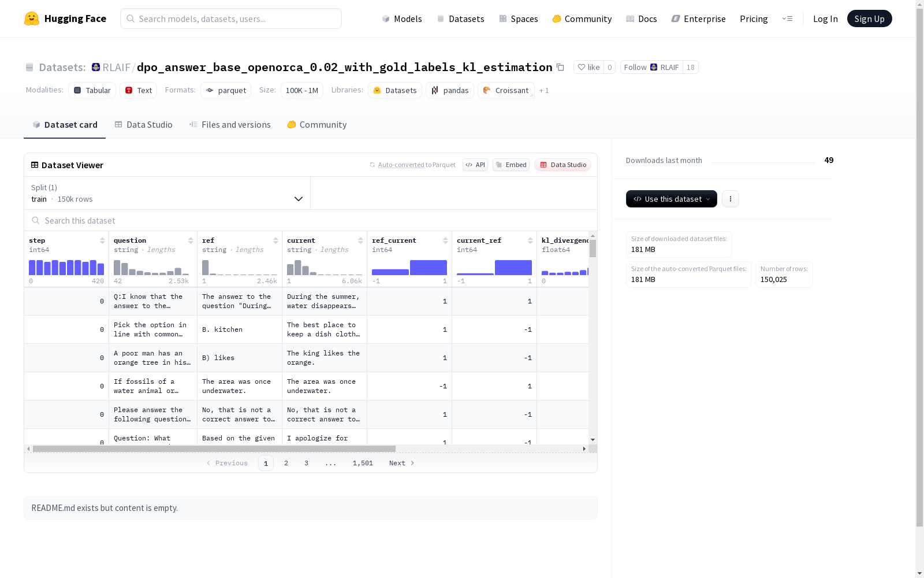Open Data Studio from the viewer header

coord(562,165)
